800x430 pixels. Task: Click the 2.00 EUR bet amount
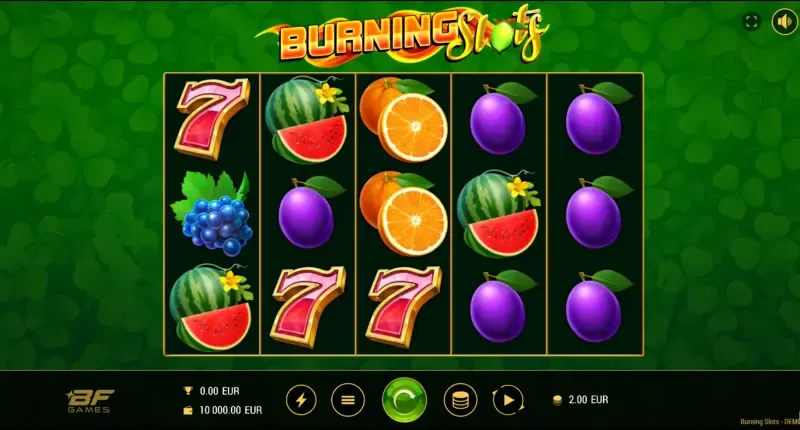588,400
